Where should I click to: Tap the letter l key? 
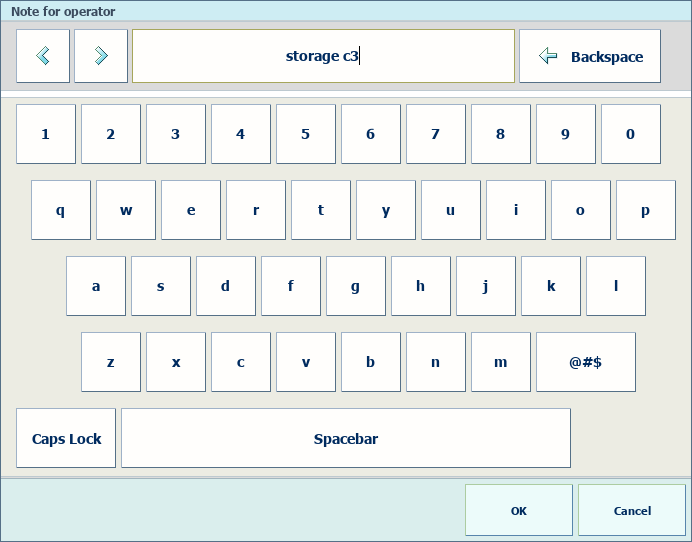(x=615, y=286)
